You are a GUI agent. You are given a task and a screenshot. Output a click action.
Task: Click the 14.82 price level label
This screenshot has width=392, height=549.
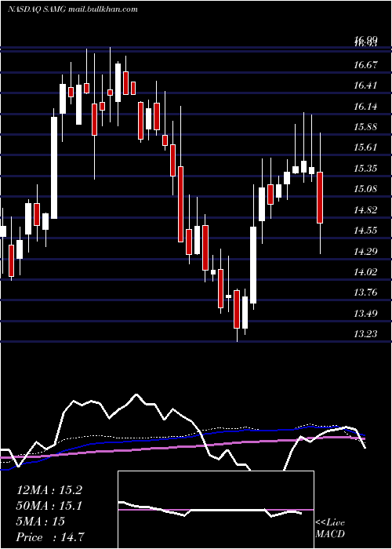click(365, 209)
